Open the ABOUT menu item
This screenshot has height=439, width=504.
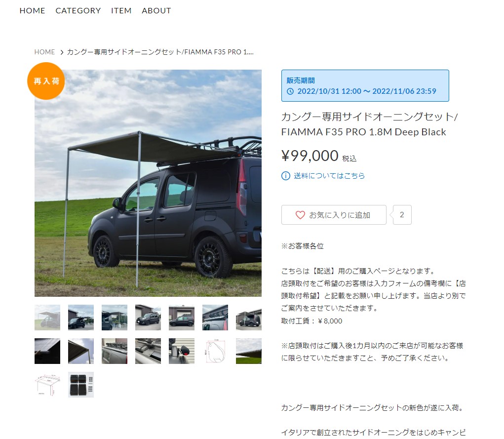click(x=156, y=10)
